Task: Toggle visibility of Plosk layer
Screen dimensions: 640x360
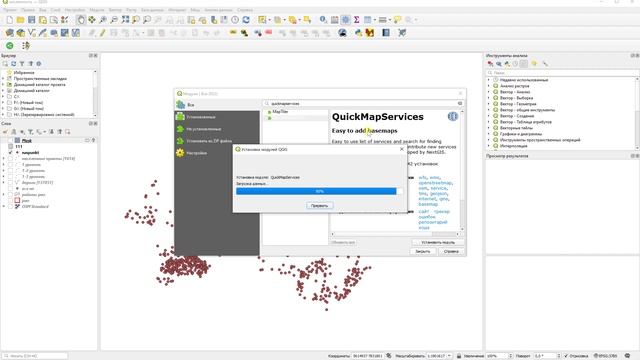Action: point(11,140)
